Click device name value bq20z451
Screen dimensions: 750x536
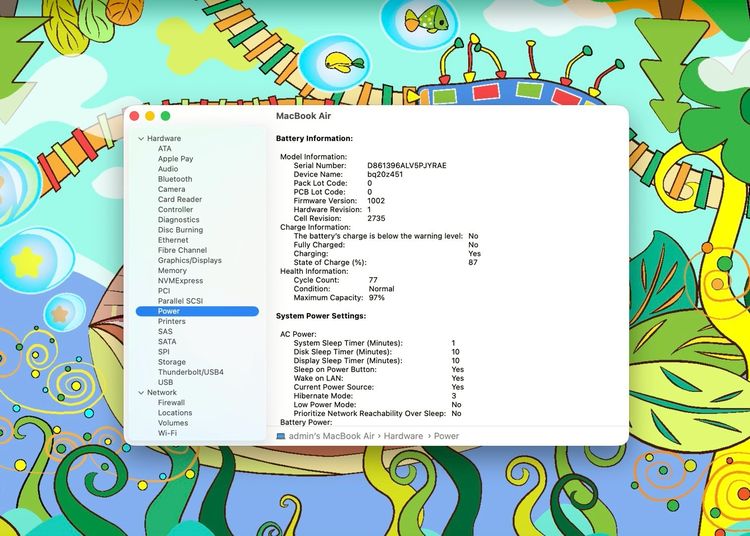(385, 174)
